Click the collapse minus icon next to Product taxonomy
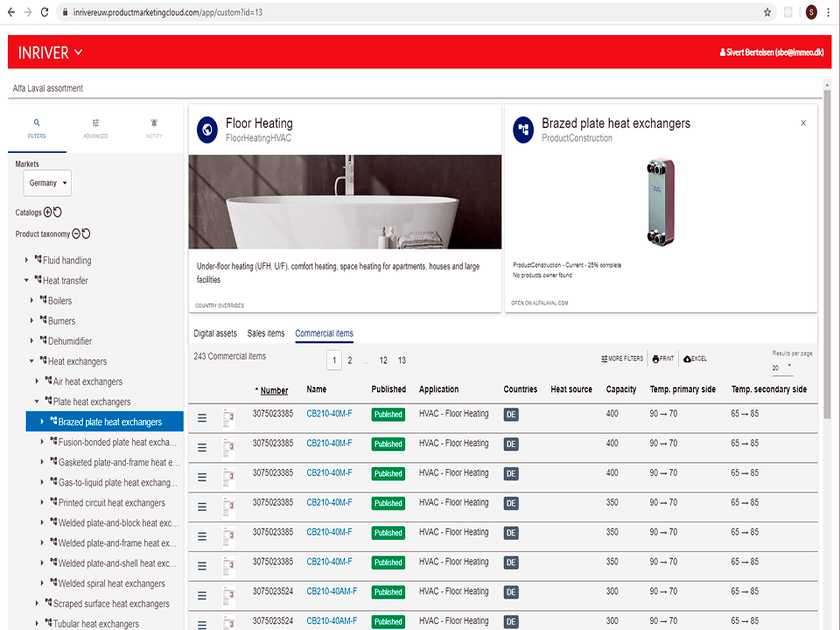The width and height of the screenshot is (840, 630). click(x=76, y=234)
